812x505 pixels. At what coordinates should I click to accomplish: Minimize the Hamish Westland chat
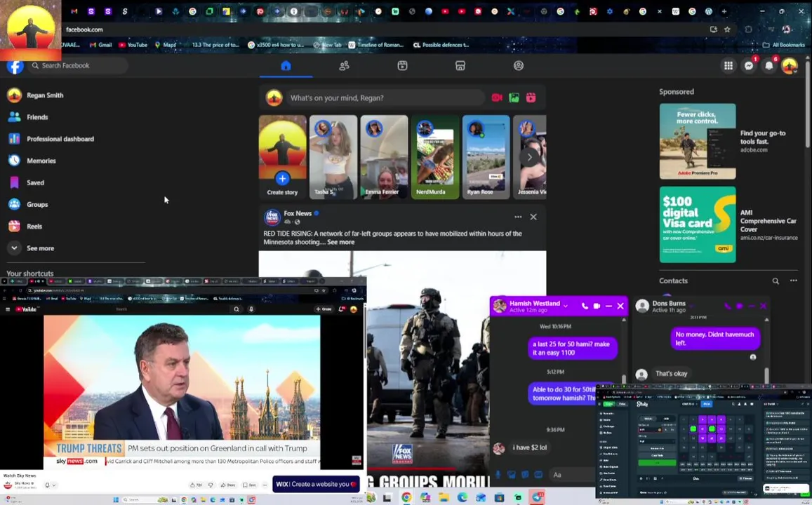pos(608,307)
